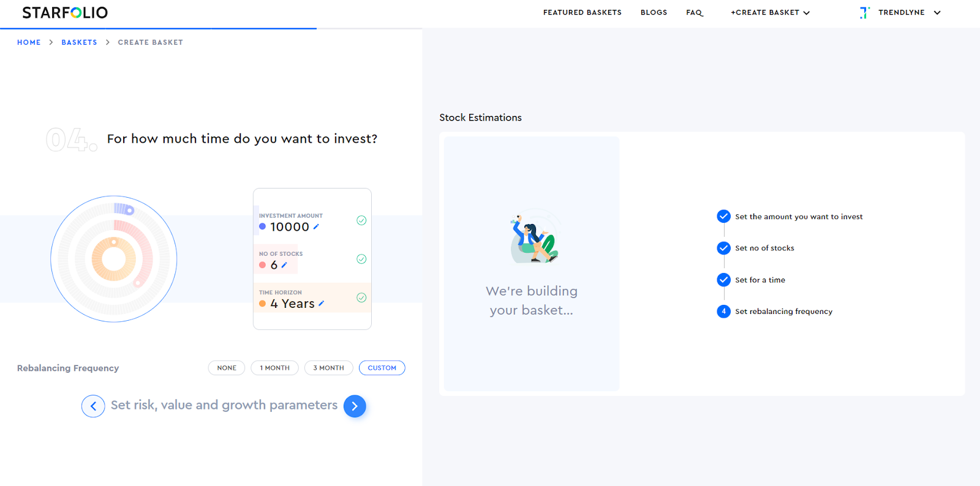
Task: Open the FAQ page
Action: pyautogui.click(x=695, y=12)
